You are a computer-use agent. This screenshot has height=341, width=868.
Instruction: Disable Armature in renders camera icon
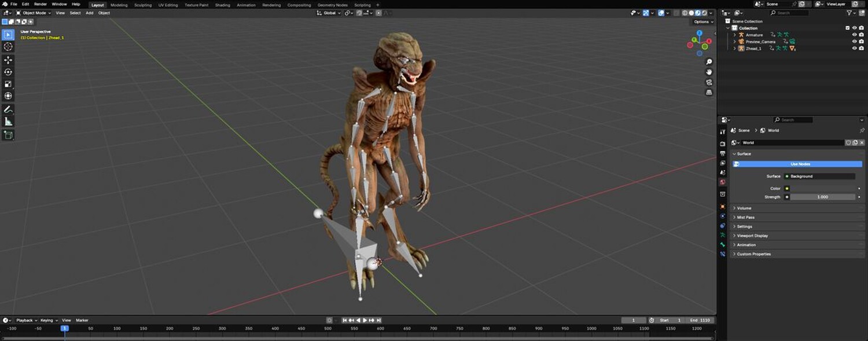[861, 35]
